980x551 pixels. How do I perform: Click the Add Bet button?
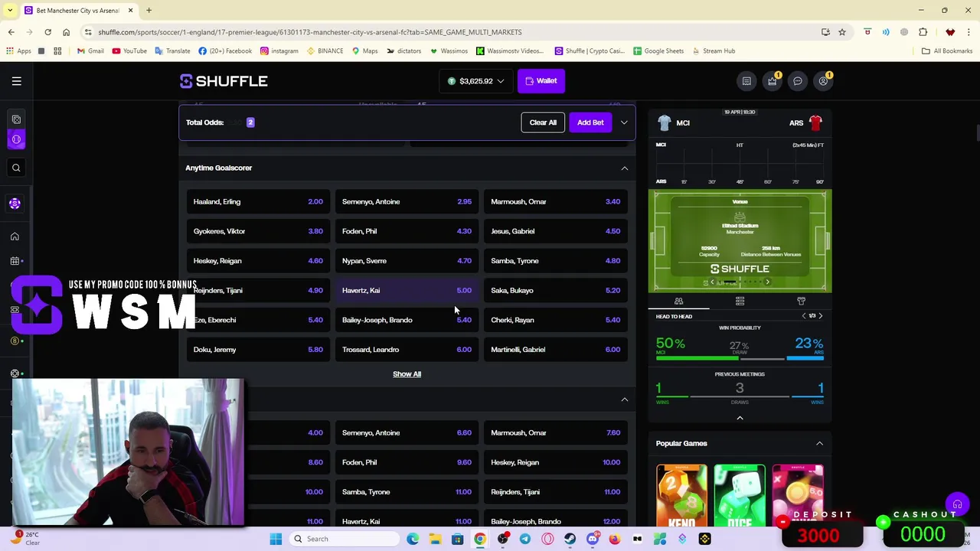[x=590, y=122]
